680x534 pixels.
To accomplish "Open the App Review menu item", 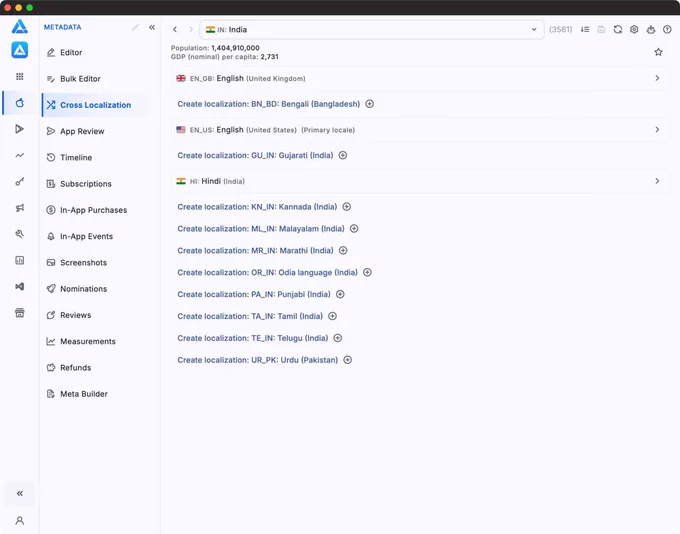I will point(96,131).
